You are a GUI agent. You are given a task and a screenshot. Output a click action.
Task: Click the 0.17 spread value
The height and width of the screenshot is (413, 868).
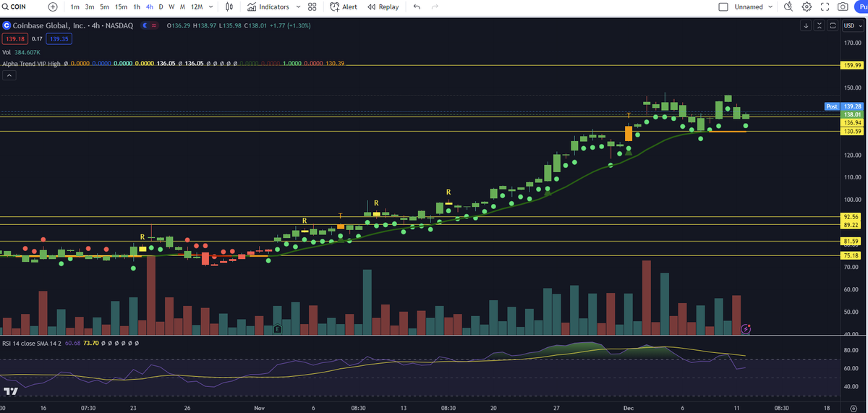coord(37,38)
